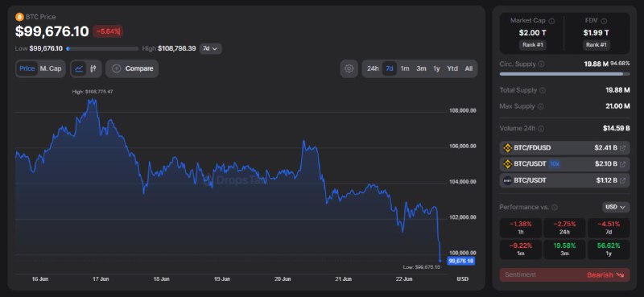
Task: Click the Max Supply info icon
Action: click(x=540, y=106)
